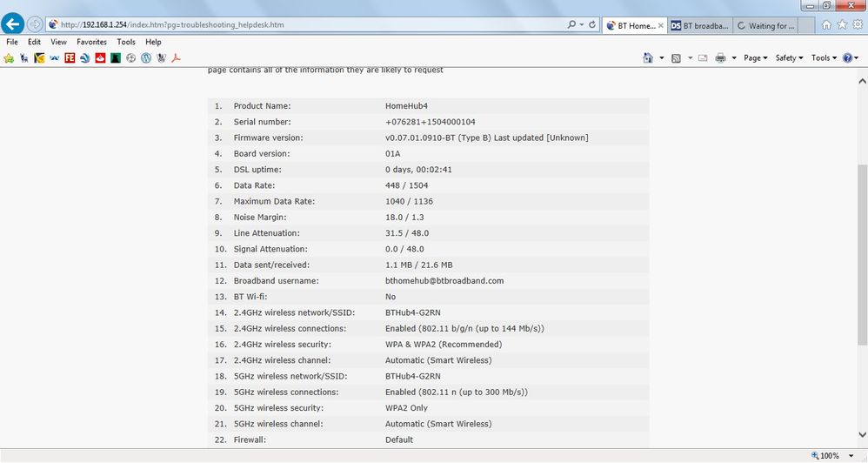Expand the RSS feeds dropdown arrow

tap(690, 57)
